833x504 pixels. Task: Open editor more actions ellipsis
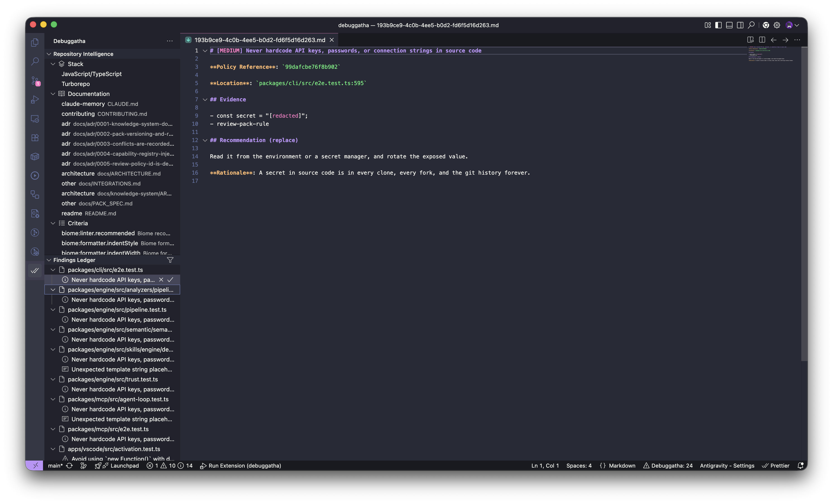click(x=797, y=40)
